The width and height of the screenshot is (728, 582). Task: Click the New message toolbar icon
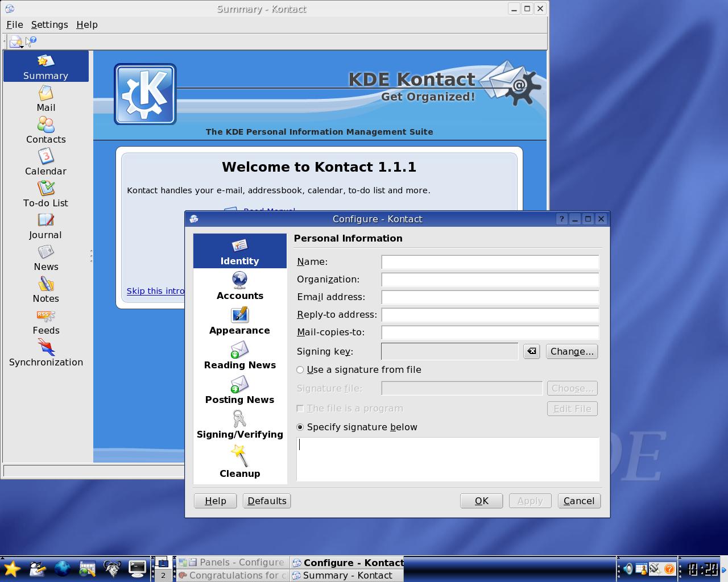point(16,41)
